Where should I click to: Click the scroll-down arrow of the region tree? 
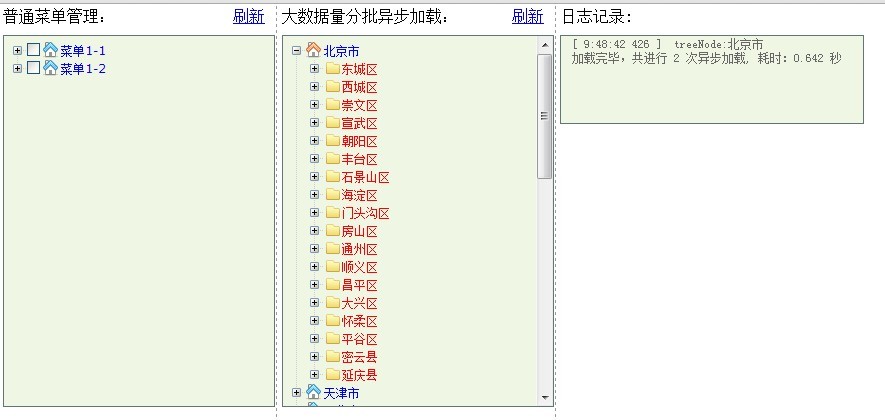(x=545, y=397)
